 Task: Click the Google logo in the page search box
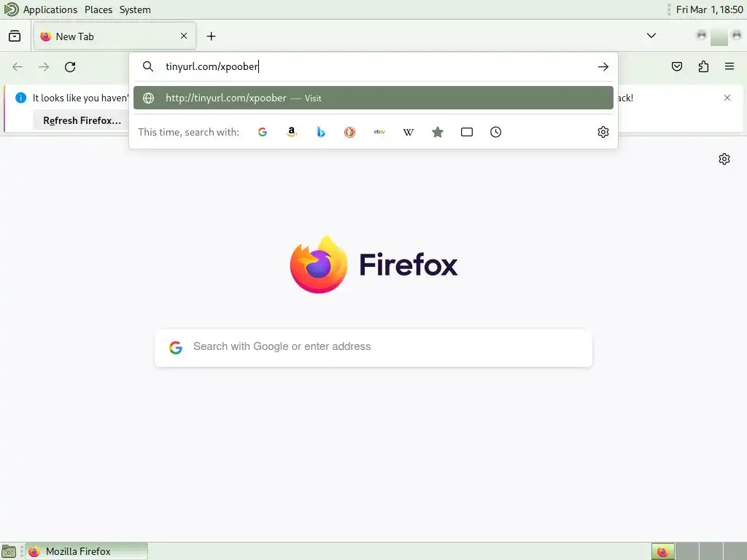(176, 348)
